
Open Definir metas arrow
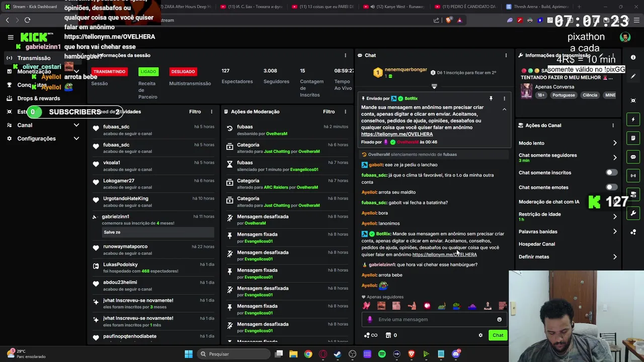[x=615, y=257]
